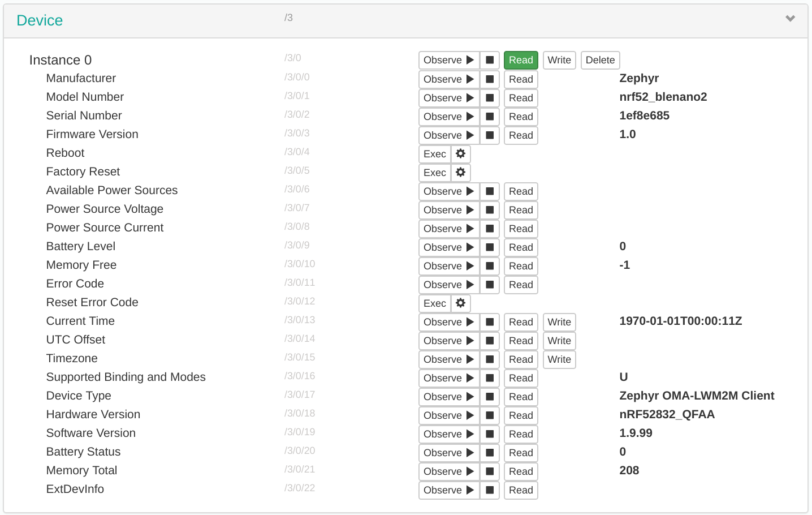Viewport: 812px width, 515px height.
Task: Read Hardware Version
Action: coord(521,415)
